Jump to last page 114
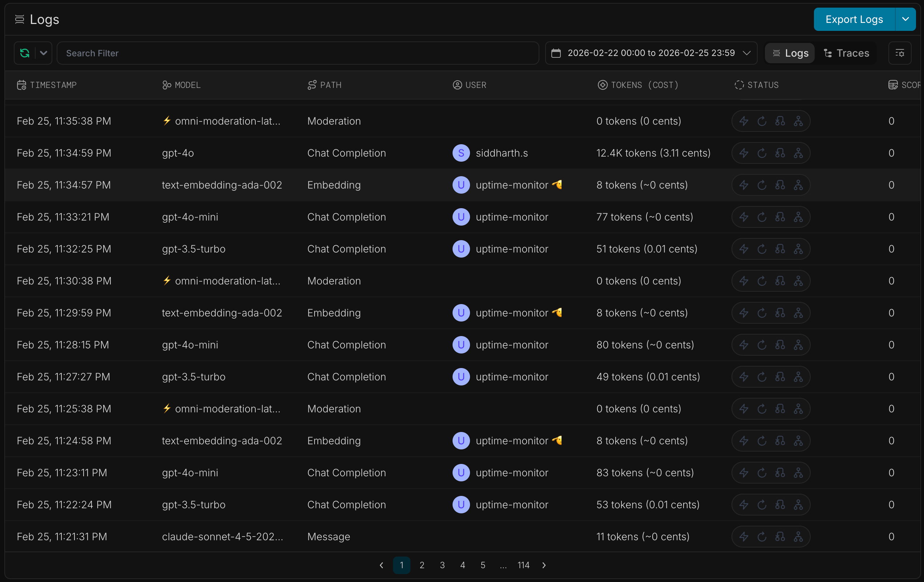The width and height of the screenshot is (924, 582). (523, 565)
